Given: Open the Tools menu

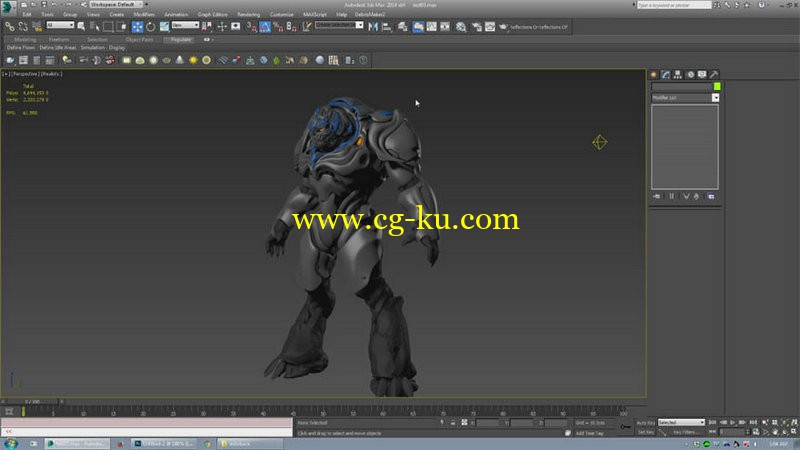Looking at the screenshot, I should pyautogui.click(x=47, y=14).
